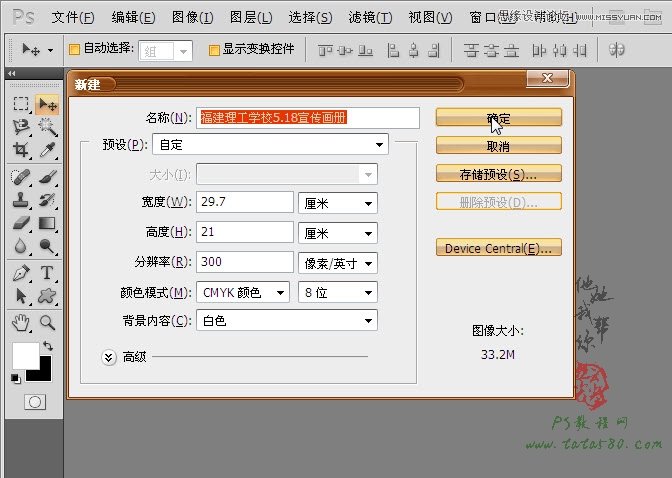This screenshot has height=478, width=672.
Task: Click the Device Central button
Action: click(499, 247)
